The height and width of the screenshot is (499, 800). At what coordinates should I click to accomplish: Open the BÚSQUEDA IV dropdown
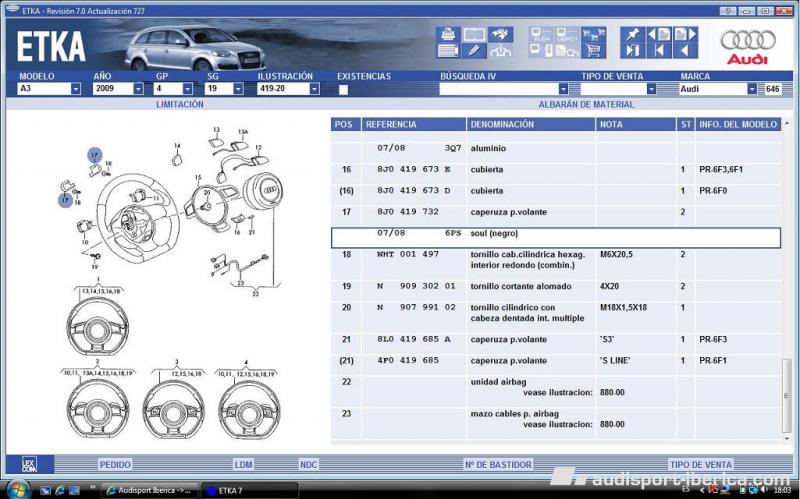[563, 89]
